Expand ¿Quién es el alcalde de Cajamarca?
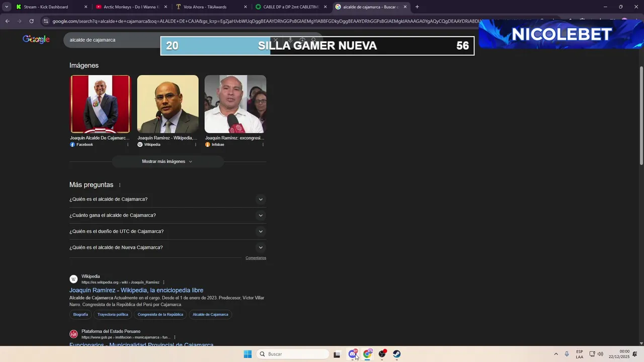Viewport: 644px width, 362px height. click(168, 199)
